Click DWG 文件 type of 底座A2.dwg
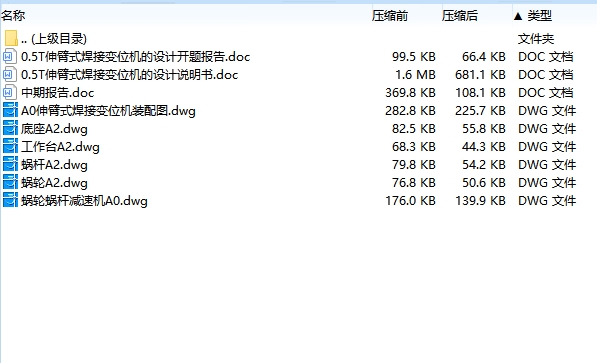The height and width of the screenshot is (363, 597). [x=547, y=128]
